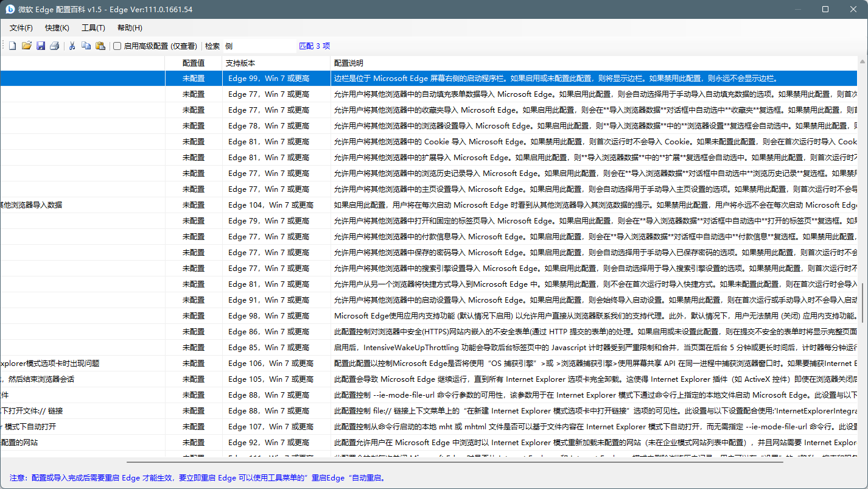This screenshot has width=868, height=489.
Task: Click description about 主页设置导入
Action: pyautogui.click(x=595, y=189)
